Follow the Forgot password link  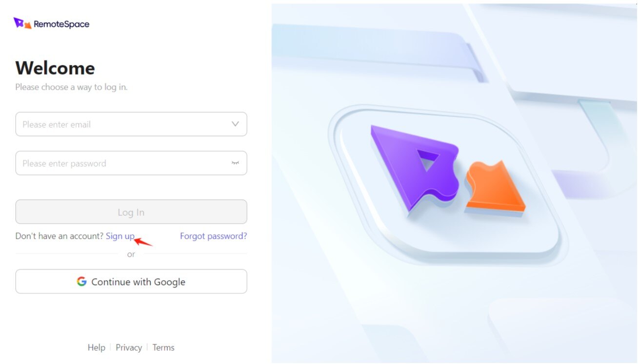coord(213,236)
